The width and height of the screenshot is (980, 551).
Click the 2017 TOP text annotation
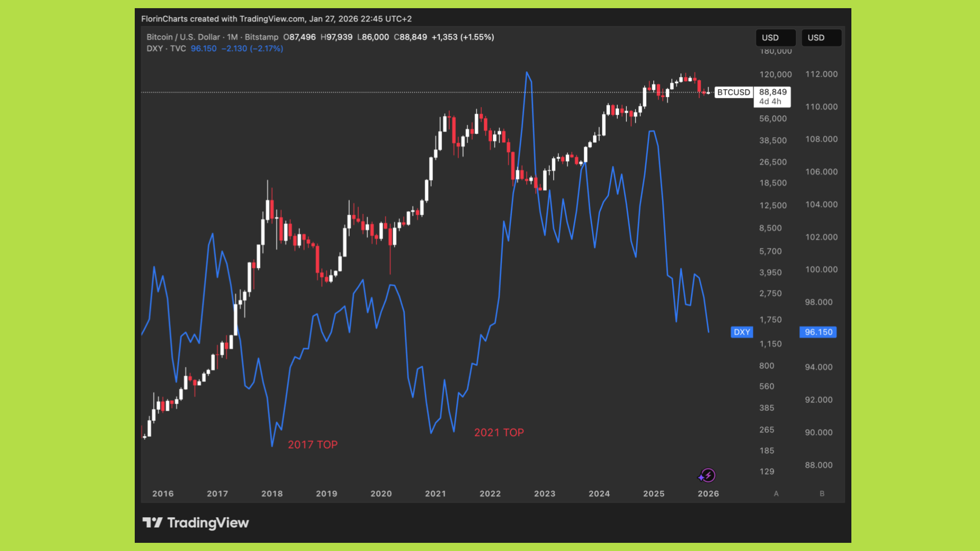[x=312, y=444]
